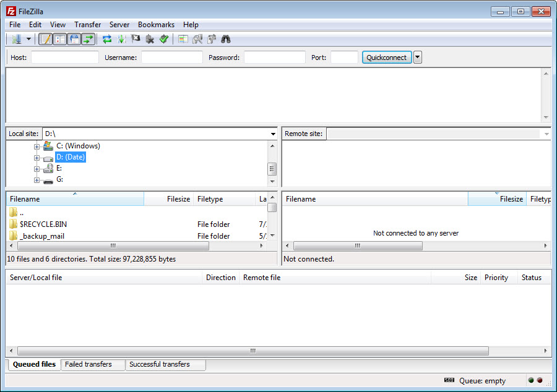Toggle the transfer queue panel
Viewport: 557px width, 392px height.
89,38
